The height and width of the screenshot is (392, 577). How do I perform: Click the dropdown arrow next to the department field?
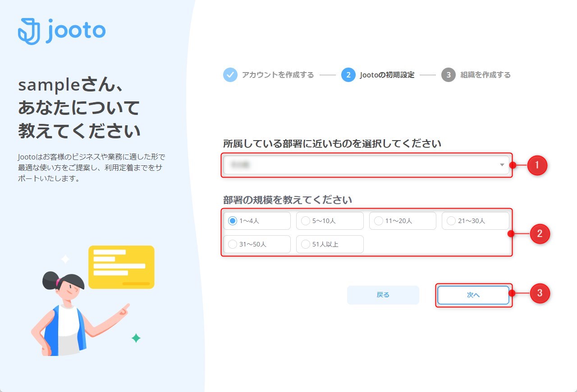[x=501, y=165]
